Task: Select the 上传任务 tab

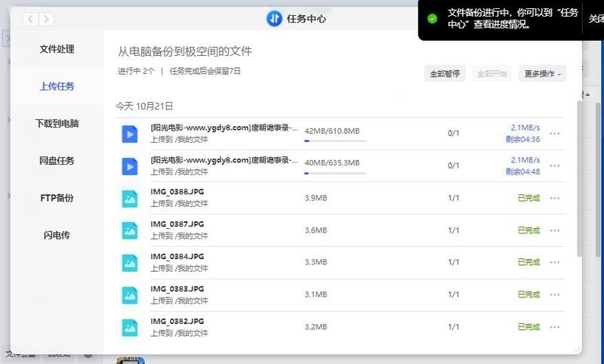Action: pos(57,86)
